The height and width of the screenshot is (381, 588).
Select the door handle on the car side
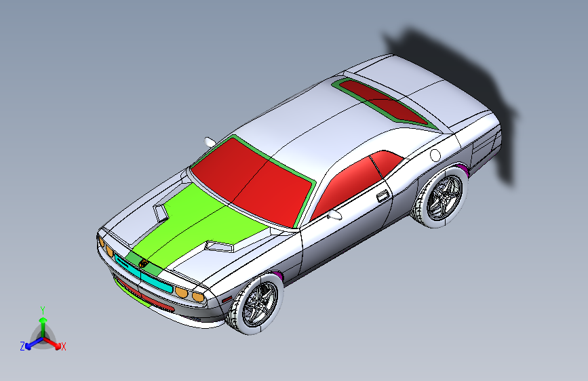click(383, 196)
